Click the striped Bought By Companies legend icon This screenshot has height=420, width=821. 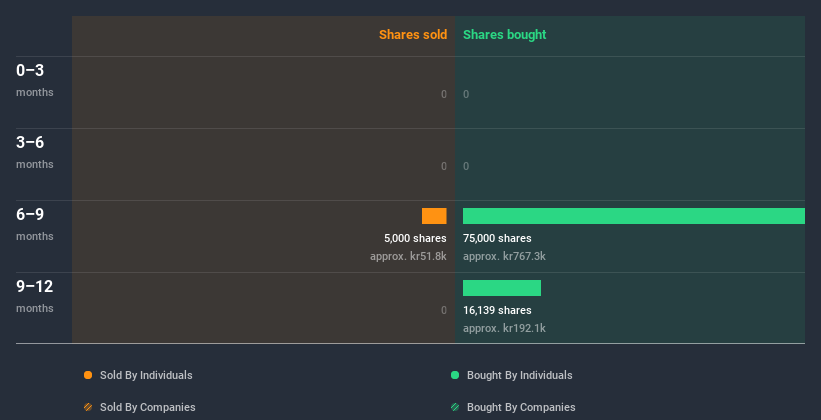coord(455,407)
